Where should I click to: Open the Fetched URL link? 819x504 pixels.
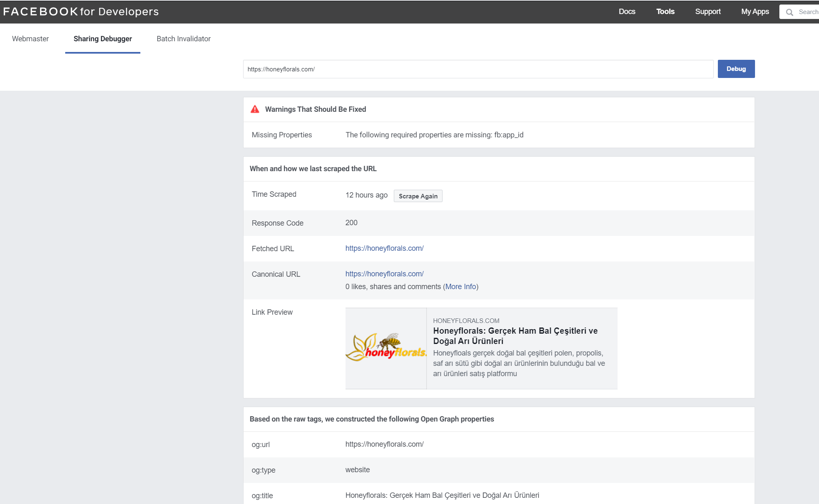click(x=384, y=248)
